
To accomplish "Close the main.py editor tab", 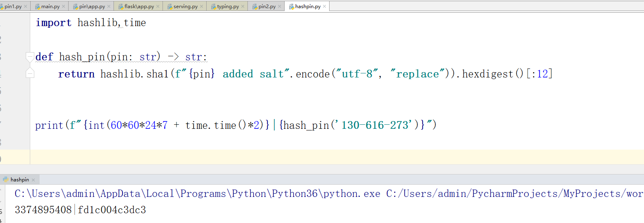I will point(63,7).
